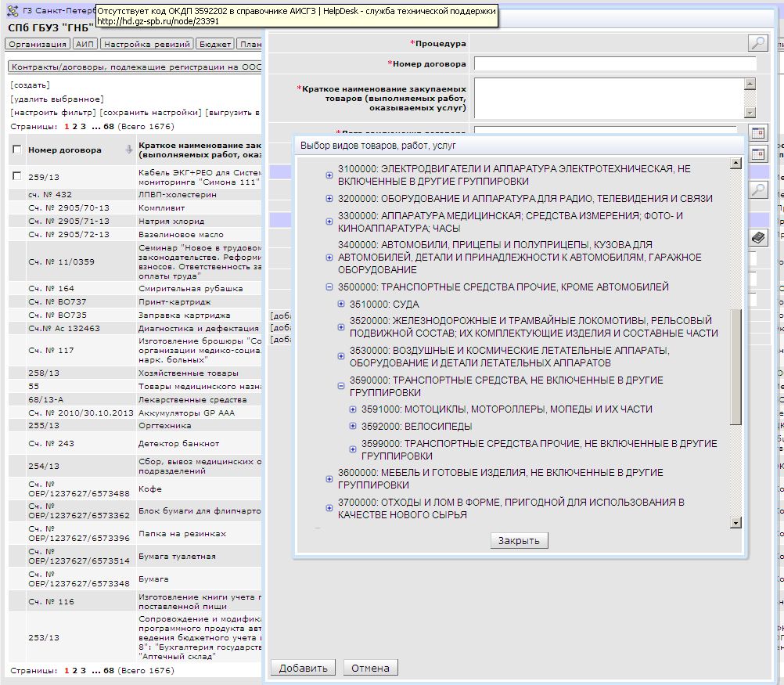
Task: Click the cell Аккумуляторы GP AAA
Action: pos(186,413)
